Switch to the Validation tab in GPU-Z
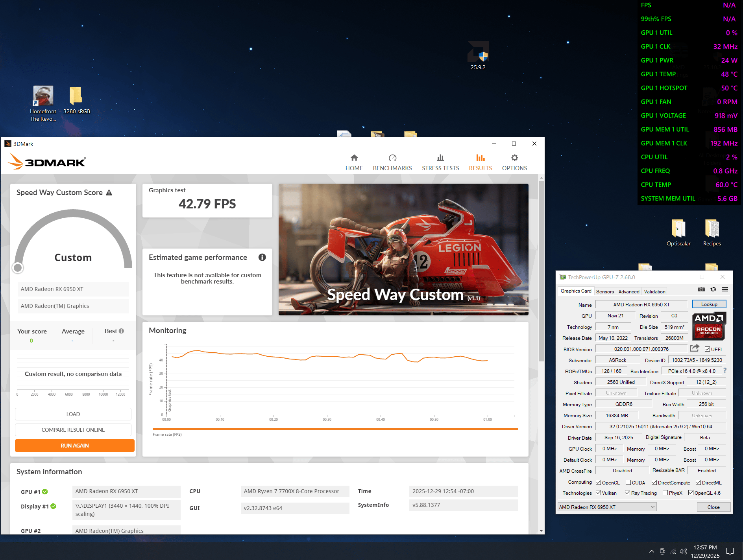This screenshot has width=743, height=560. click(x=654, y=291)
